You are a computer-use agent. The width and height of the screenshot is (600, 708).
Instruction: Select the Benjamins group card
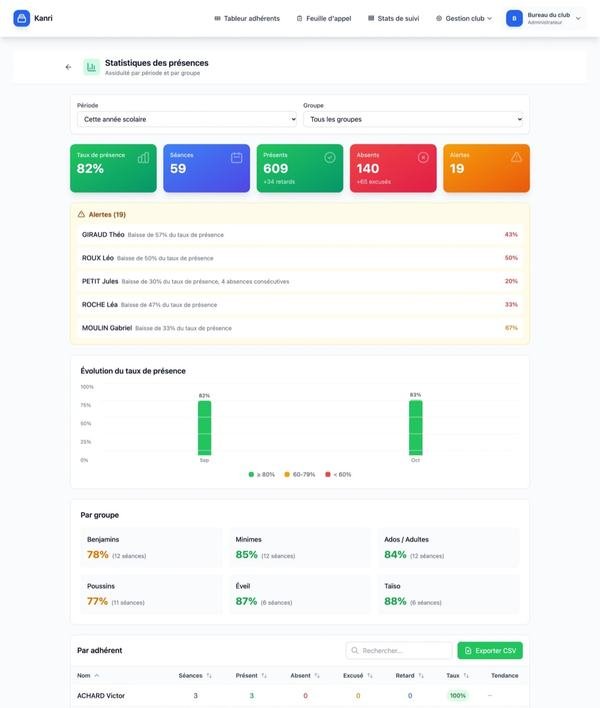click(x=151, y=547)
